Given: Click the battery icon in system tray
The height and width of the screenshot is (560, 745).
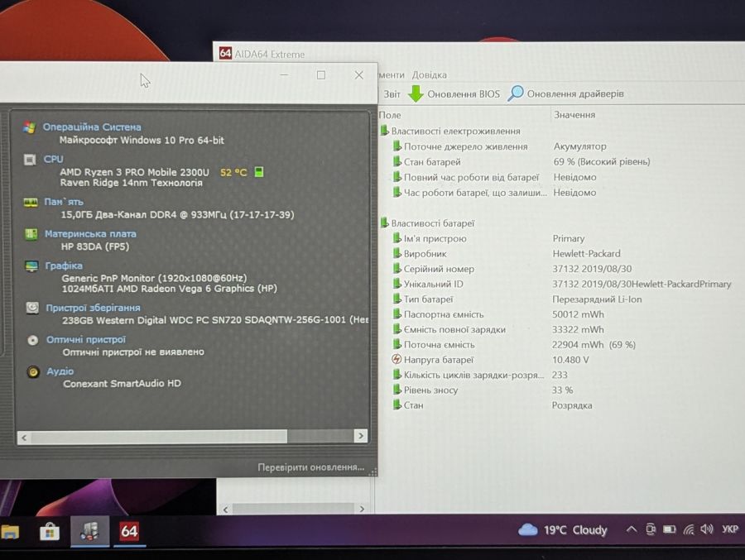Looking at the screenshot, I should pos(670,529).
